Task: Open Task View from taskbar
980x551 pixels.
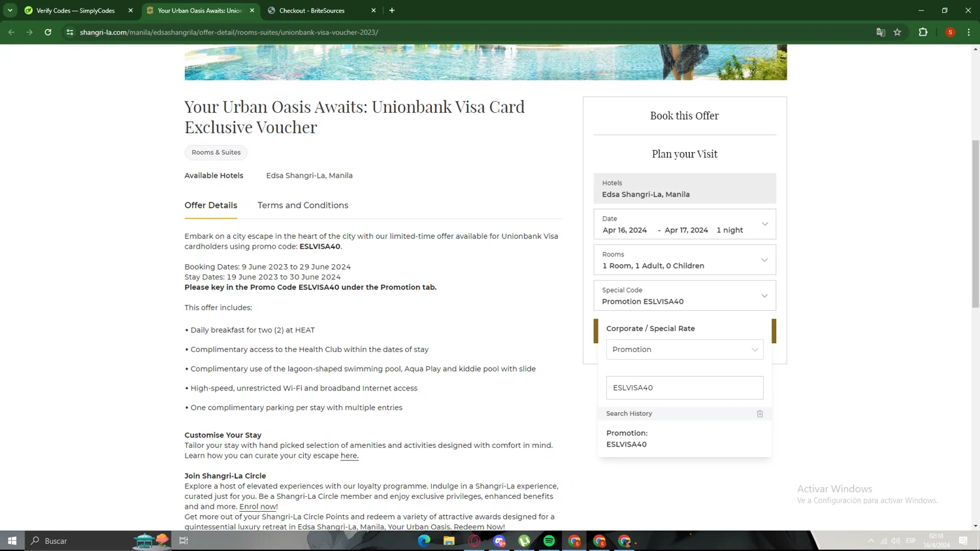Action: coord(184,541)
